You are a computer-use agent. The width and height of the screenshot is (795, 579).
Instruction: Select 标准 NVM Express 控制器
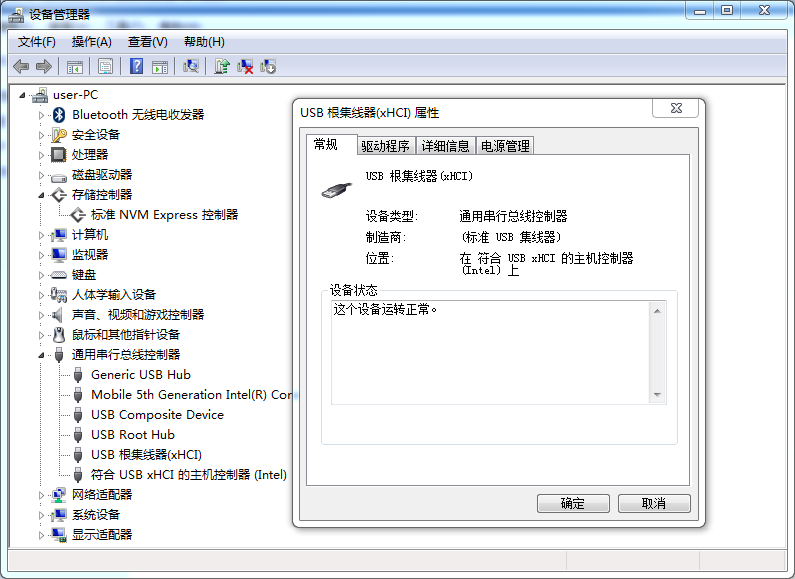(164, 215)
